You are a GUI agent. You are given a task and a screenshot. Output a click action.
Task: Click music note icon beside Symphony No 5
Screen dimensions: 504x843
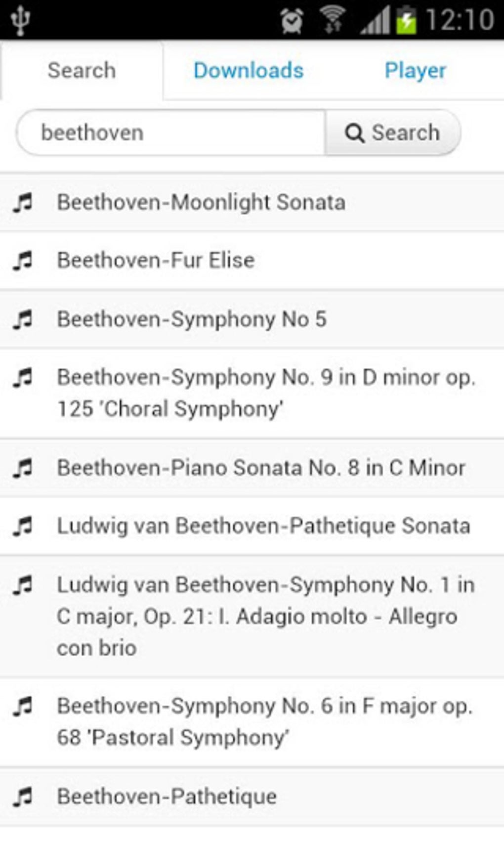pos(23,319)
